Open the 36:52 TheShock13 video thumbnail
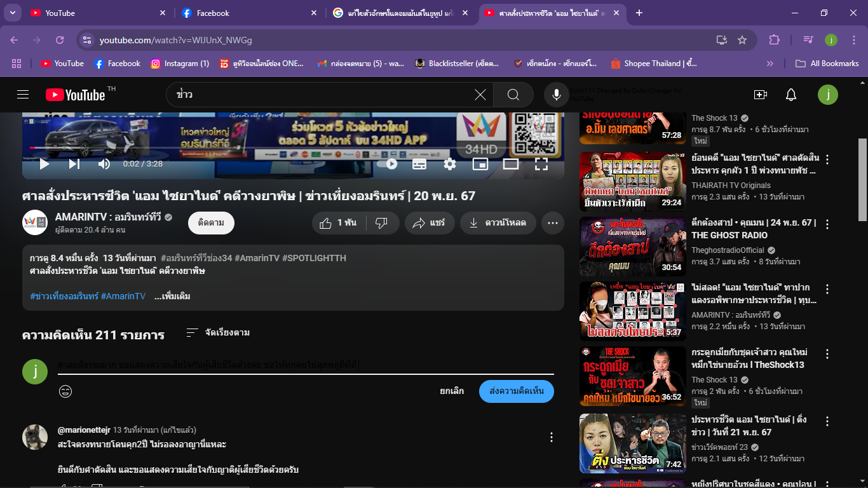 click(633, 376)
